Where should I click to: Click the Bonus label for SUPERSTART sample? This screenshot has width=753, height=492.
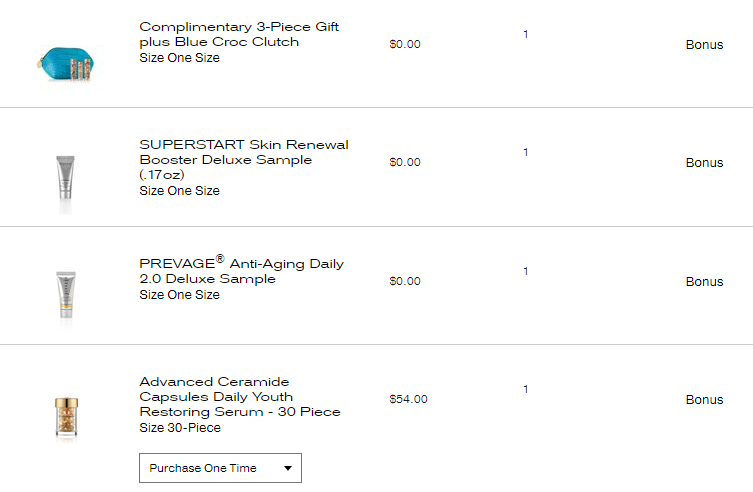(704, 163)
